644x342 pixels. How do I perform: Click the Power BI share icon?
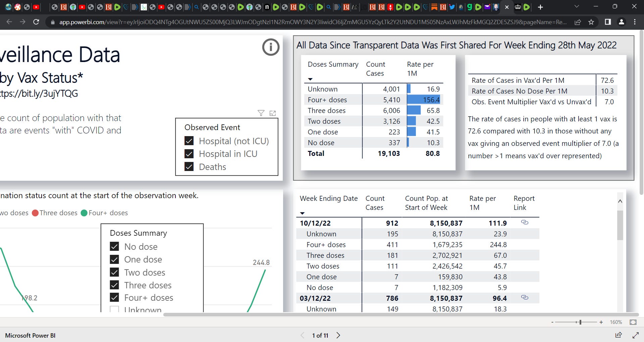click(619, 335)
